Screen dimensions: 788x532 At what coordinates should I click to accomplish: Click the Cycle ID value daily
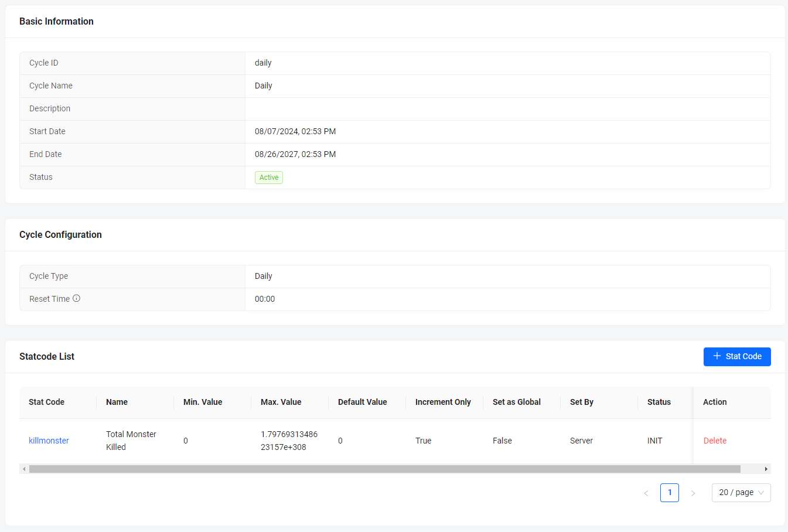(x=263, y=63)
